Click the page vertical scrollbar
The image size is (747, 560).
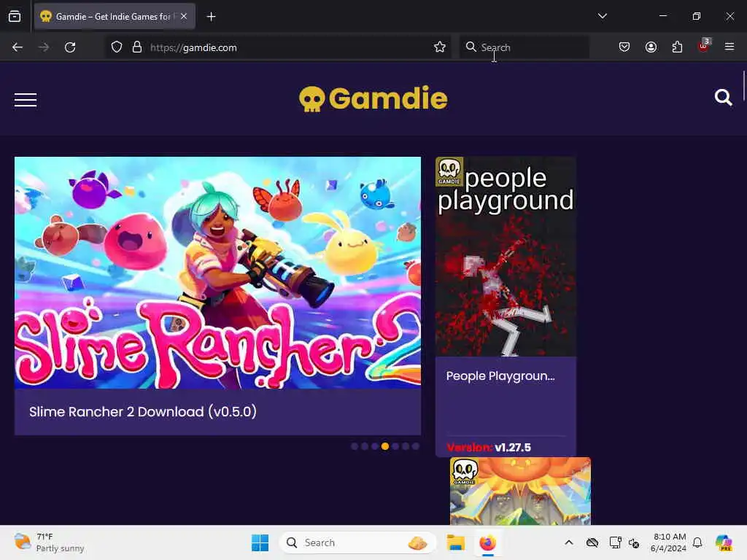(743, 86)
